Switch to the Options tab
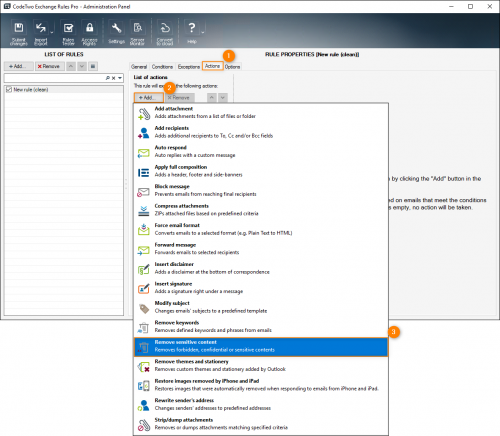The height and width of the screenshot is (436, 500). [232, 67]
